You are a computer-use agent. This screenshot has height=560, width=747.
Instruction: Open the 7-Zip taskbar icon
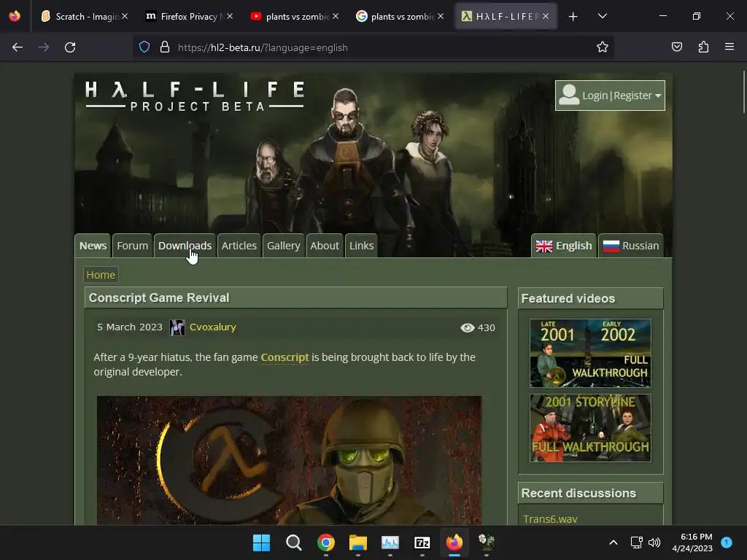(x=422, y=542)
